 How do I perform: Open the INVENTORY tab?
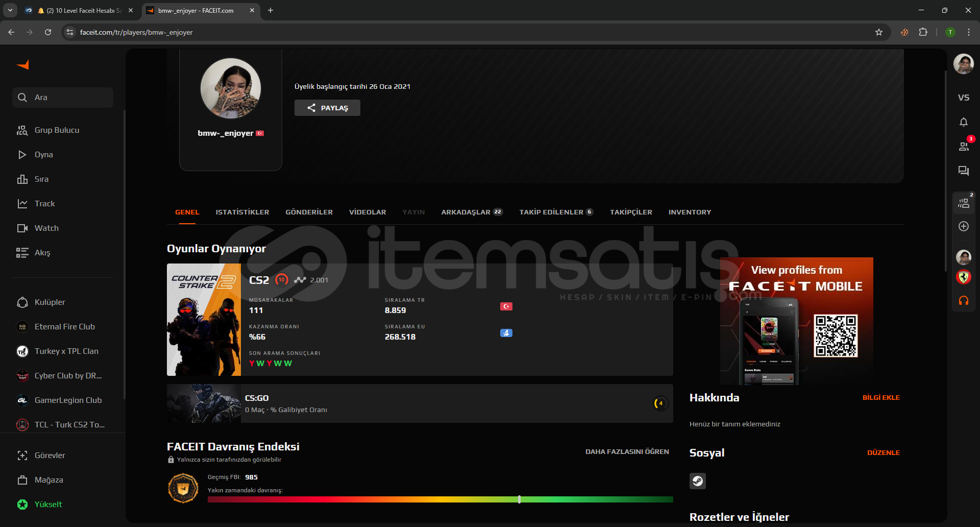pos(690,212)
